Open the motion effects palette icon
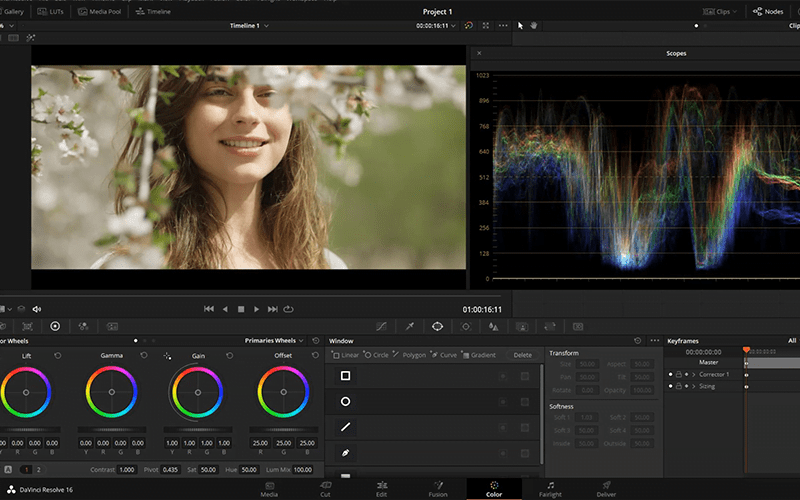 (112, 327)
